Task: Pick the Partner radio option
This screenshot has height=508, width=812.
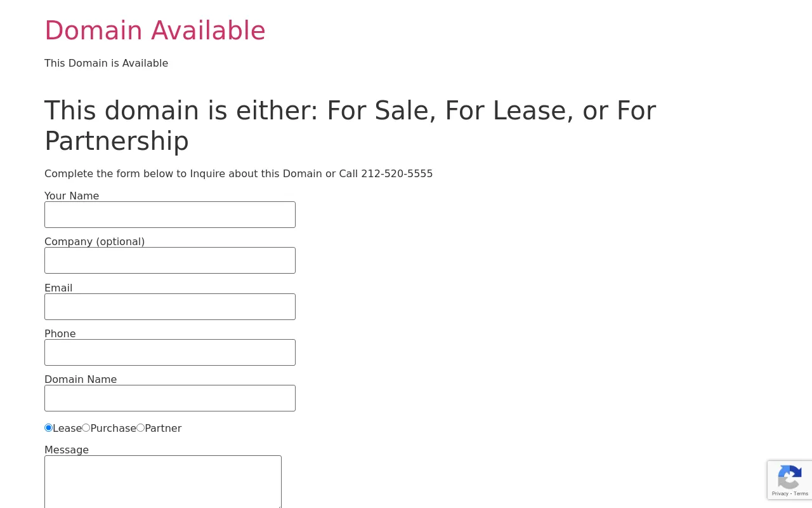Action: pyautogui.click(x=140, y=428)
